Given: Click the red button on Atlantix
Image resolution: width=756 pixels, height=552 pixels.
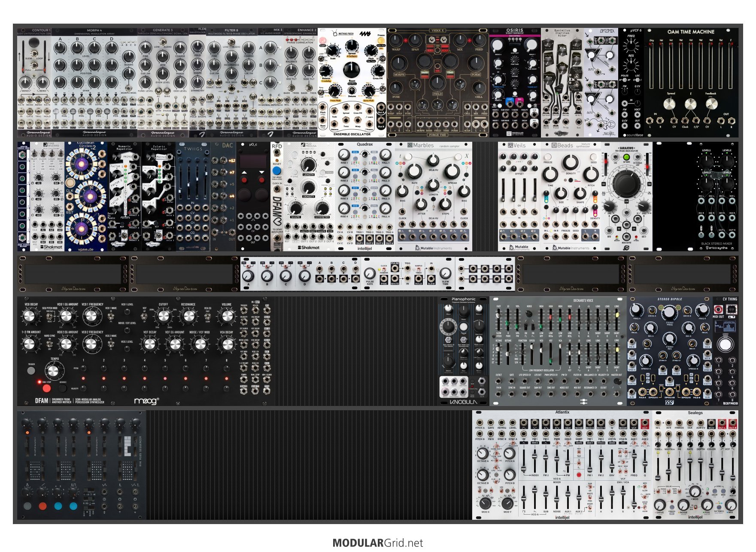Looking at the screenshot, I should pos(578,475).
